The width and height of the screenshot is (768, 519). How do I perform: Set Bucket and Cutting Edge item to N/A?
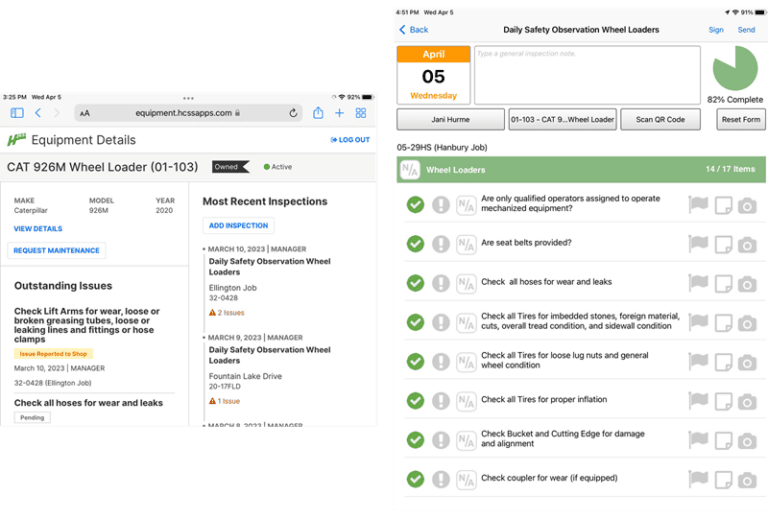click(x=466, y=440)
